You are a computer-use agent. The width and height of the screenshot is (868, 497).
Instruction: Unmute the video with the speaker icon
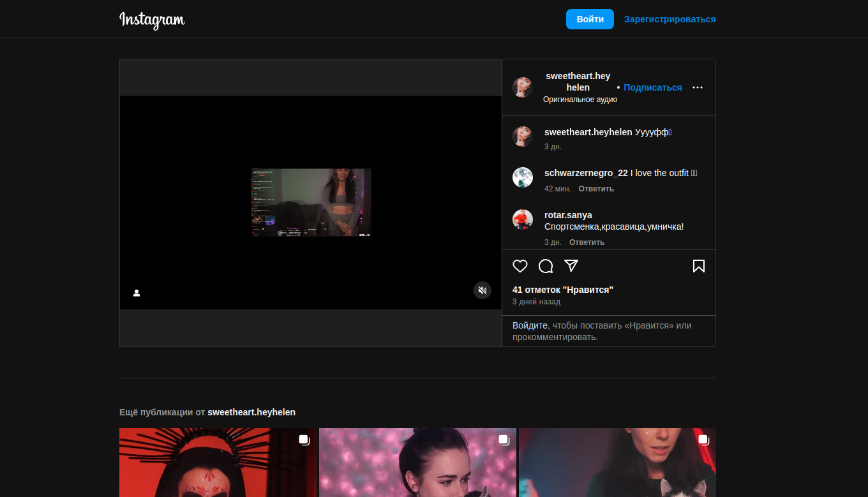[x=483, y=290]
